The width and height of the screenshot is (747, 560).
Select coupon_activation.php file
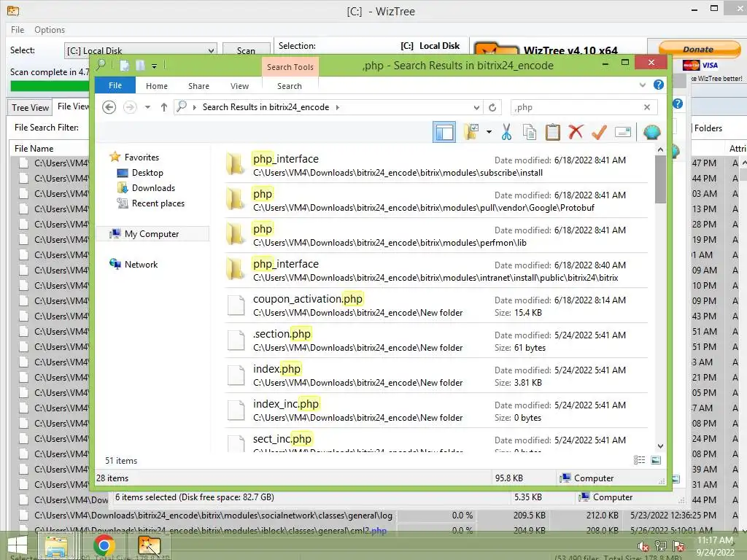coord(436,306)
